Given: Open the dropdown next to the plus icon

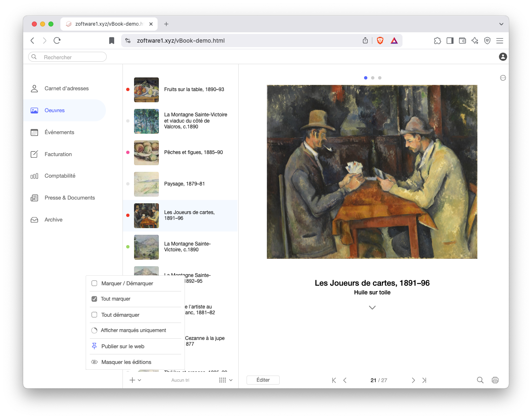Looking at the screenshot, I should (139, 380).
